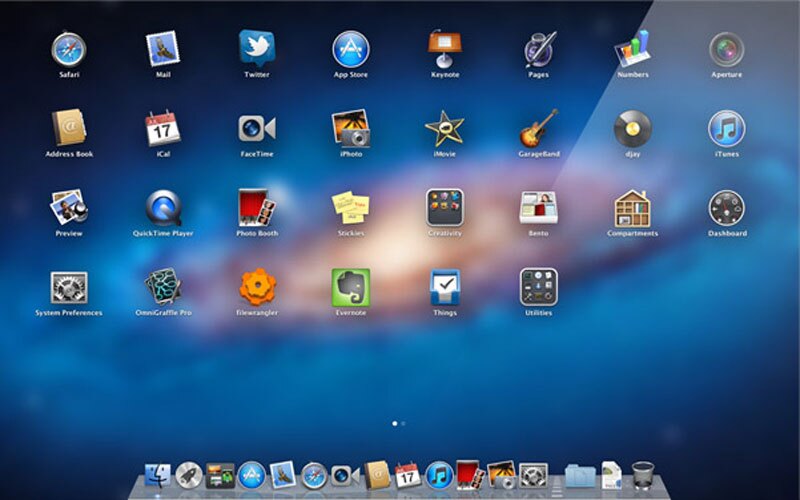The width and height of the screenshot is (800, 500).
Task: Open the Documents stack in the Dock
Action: [x=611, y=475]
